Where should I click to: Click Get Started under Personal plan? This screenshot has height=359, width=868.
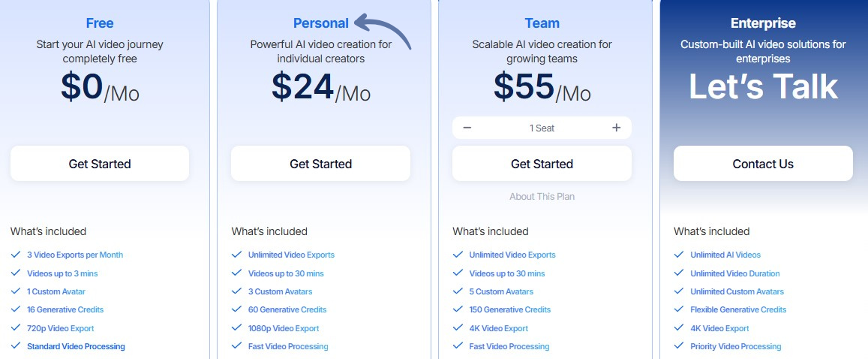point(320,164)
